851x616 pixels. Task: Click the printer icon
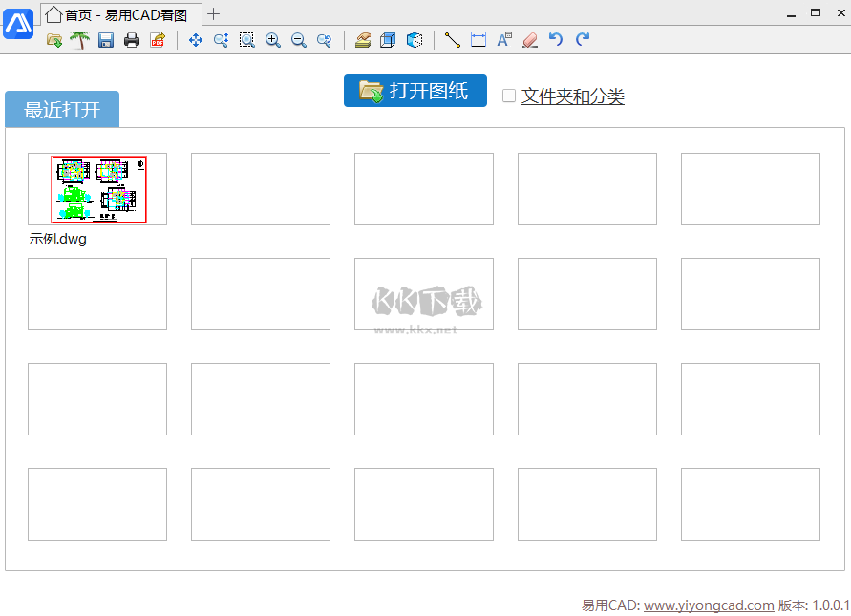[132, 40]
